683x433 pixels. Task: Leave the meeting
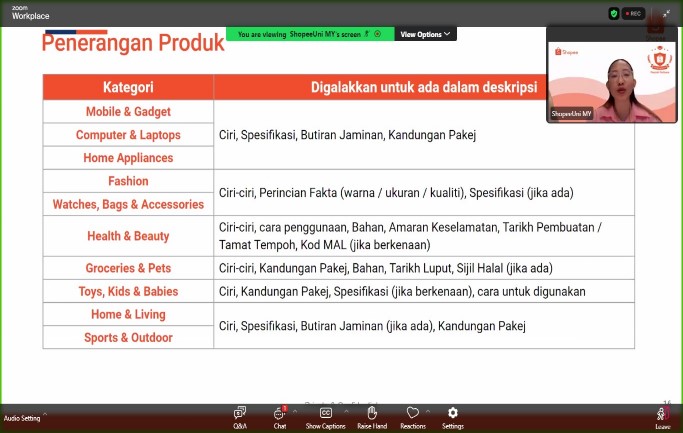tap(663, 418)
